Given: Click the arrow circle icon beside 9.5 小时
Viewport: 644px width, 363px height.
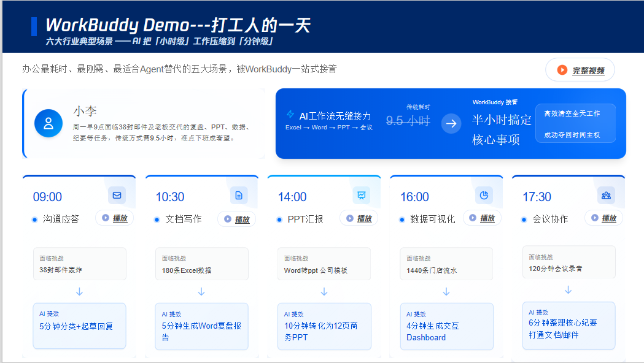Looking at the screenshot, I should (x=451, y=123).
